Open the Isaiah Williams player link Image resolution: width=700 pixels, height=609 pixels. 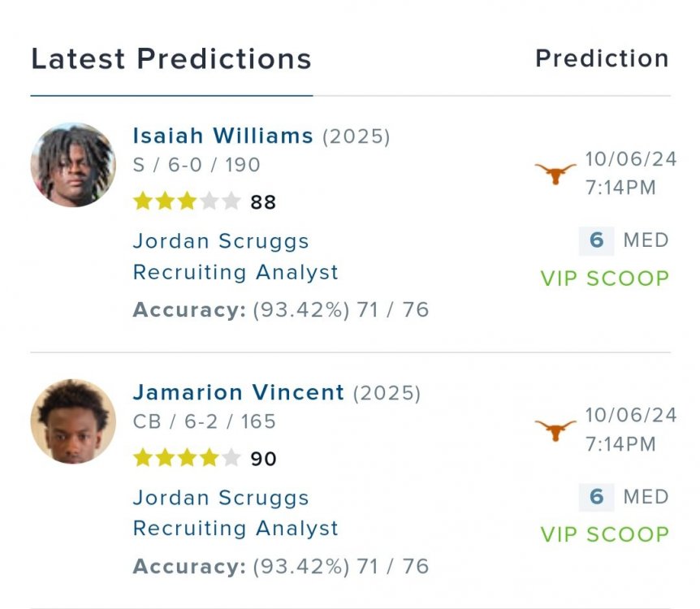pos(223,136)
